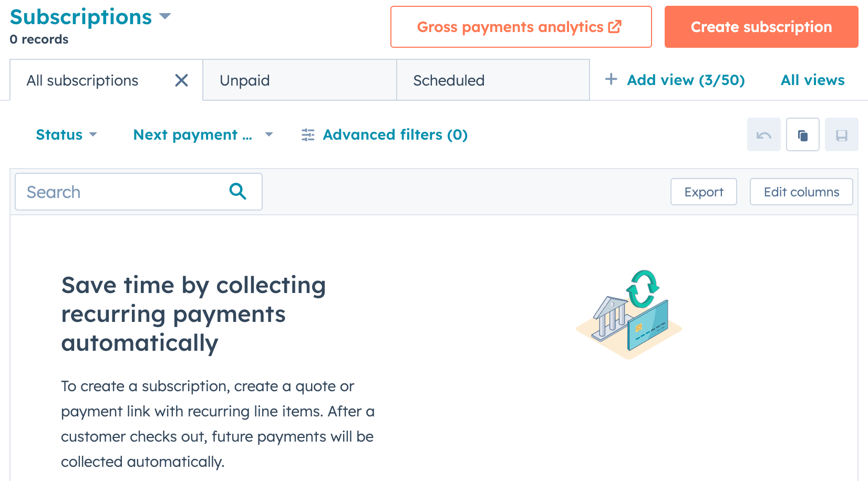Click the recurring payments illustration
This screenshot has width=868, height=481.
629,314
